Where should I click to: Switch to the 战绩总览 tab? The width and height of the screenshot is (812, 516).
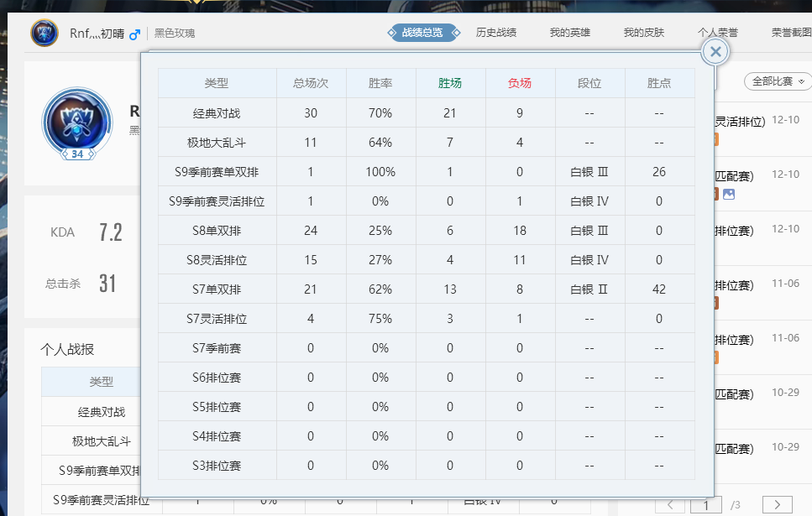(422, 33)
